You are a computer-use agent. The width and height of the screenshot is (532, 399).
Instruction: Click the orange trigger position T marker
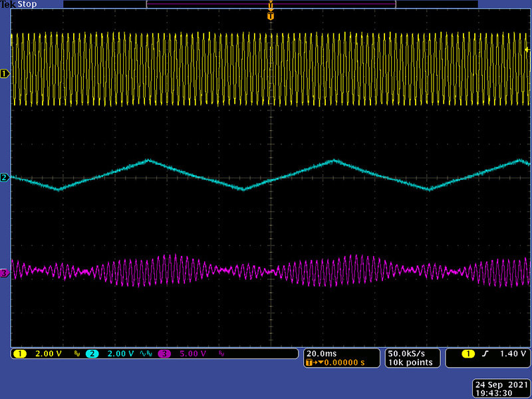270,16
